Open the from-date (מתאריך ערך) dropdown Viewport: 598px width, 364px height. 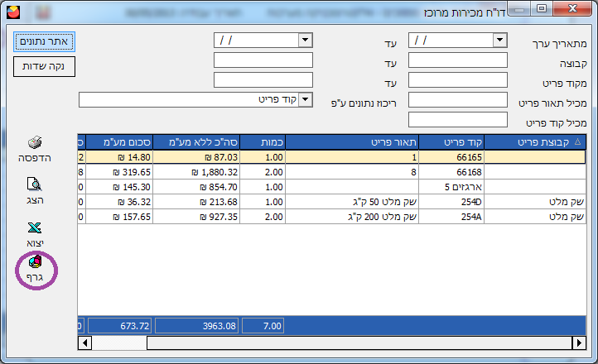(499, 40)
